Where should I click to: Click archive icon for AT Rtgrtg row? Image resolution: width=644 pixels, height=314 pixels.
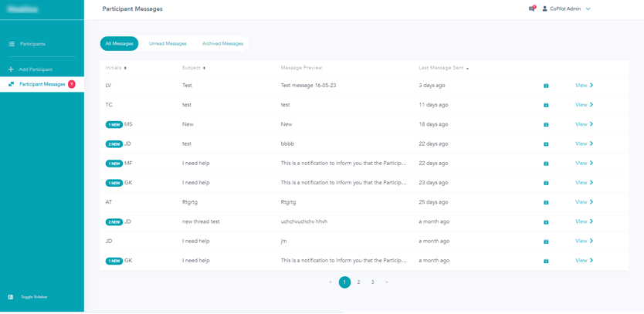(546, 202)
